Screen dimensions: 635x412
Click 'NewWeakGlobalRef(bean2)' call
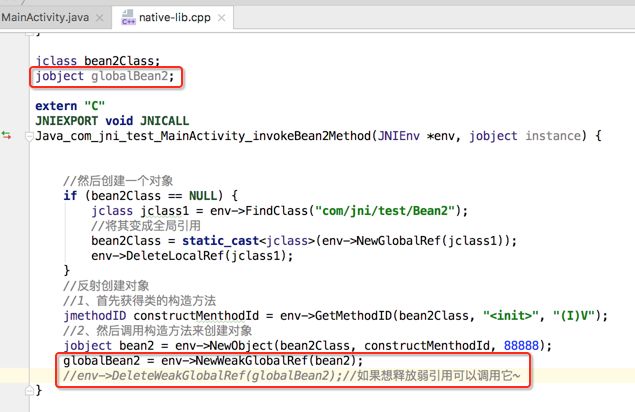[275, 361]
